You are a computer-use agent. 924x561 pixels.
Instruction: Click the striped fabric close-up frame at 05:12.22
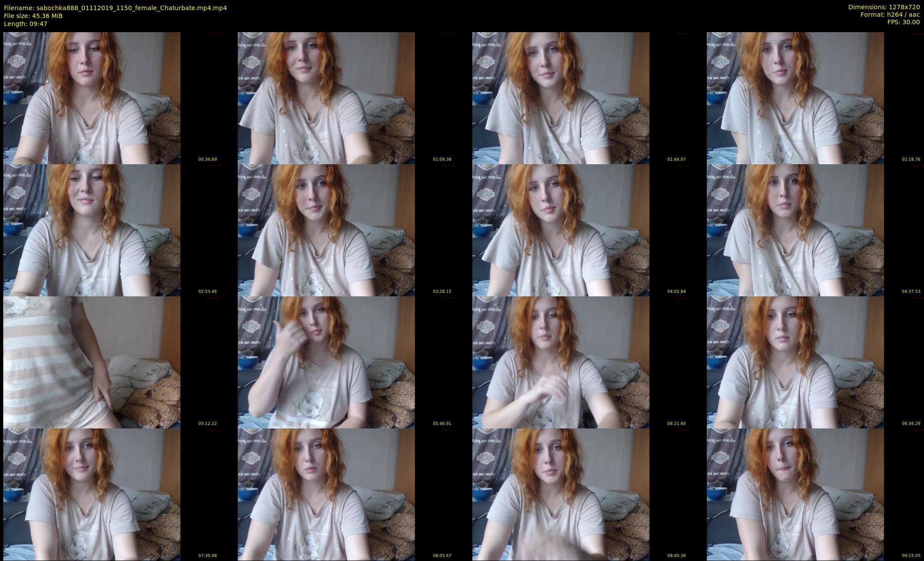click(x=92, y=362)
